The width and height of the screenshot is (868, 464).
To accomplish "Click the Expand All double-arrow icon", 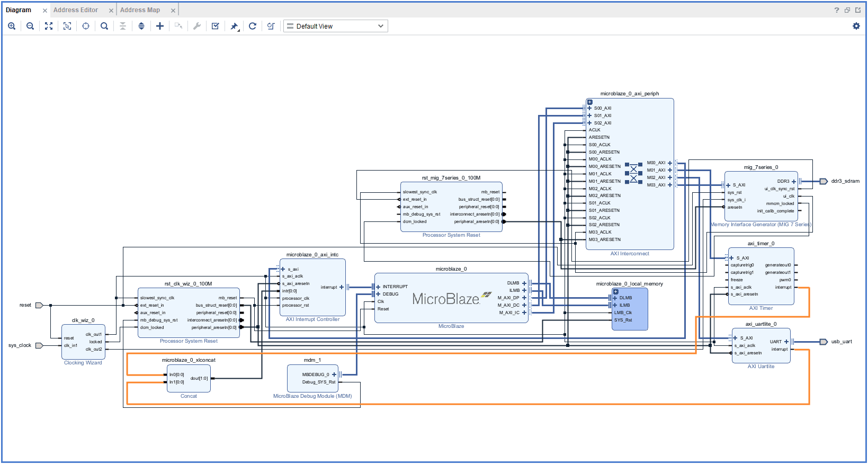I will [x=141, y=26].
